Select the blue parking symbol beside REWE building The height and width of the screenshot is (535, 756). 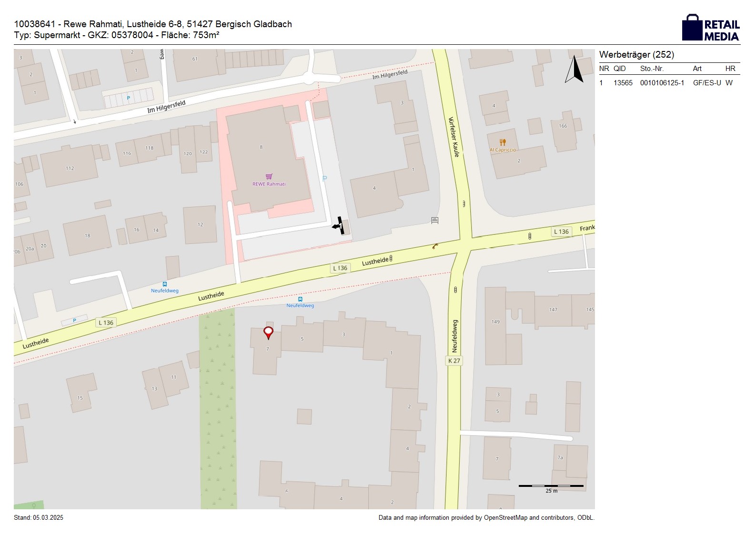(325, 179)
